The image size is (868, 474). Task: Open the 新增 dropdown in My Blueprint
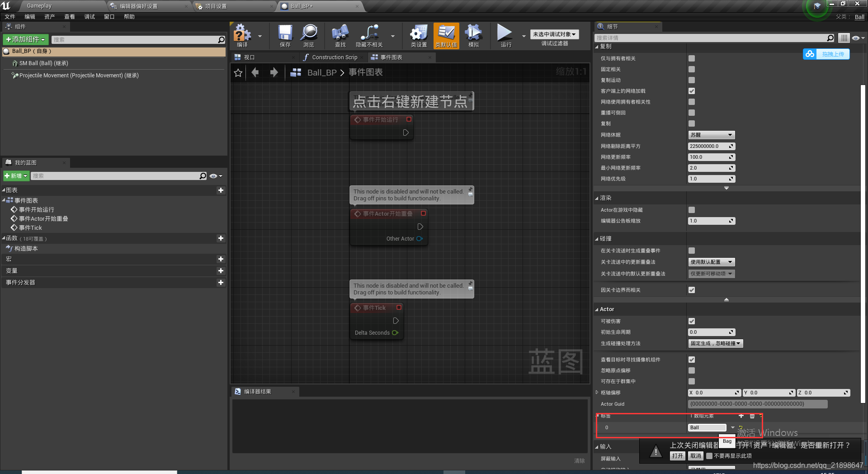[16, 176]
